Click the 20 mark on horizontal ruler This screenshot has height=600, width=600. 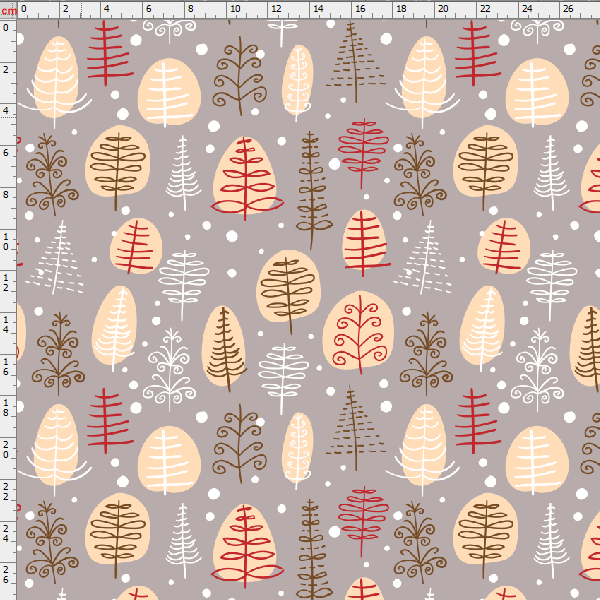pyautogui.click(x=443, y=9)
